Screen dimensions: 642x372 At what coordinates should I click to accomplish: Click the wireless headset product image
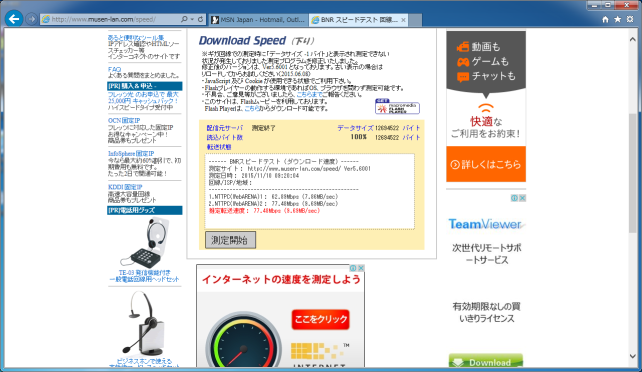(x=144, y=323)
